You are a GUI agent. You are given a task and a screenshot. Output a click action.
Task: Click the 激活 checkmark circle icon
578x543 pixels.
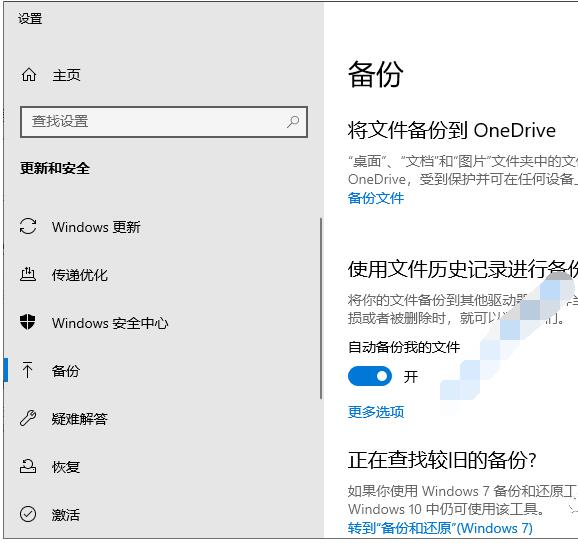[x=28, y=514]
